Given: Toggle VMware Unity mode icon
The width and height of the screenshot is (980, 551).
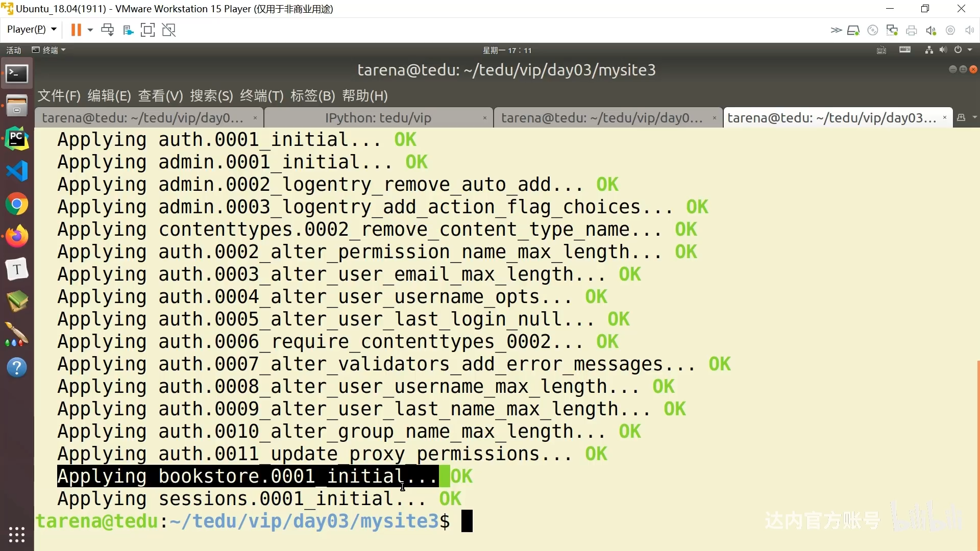Looking at the screenshot, I should pos(169,30).
